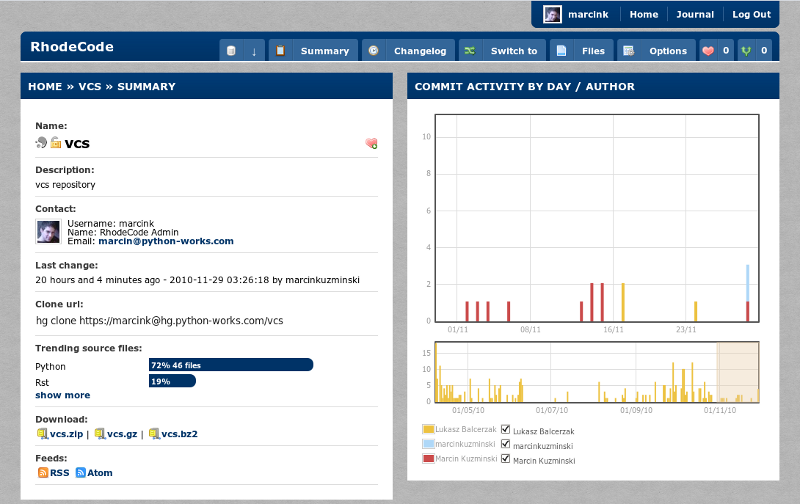This screenshot has height=504, width=800.
Task: Uncheck the Lukasz Balcerzak author checkbox
Action: pyautogui.click(x=506, y=430)
